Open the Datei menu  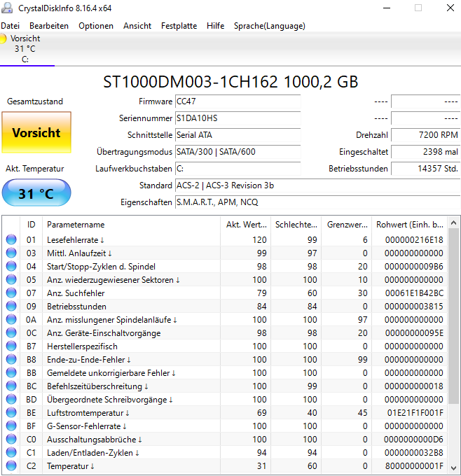pyautogui.click(x=11, y=26)
